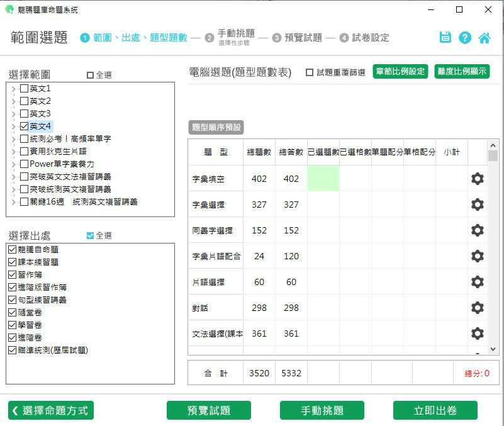Go back with 選擇命題方式 button
This screenshot has height=426, width=504.
point(51,410)
